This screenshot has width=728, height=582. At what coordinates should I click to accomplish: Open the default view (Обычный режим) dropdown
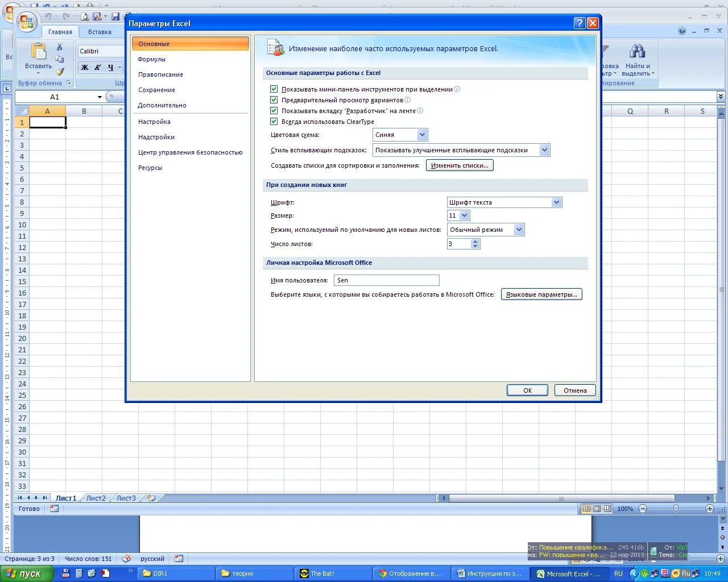(x=519, y=230)
